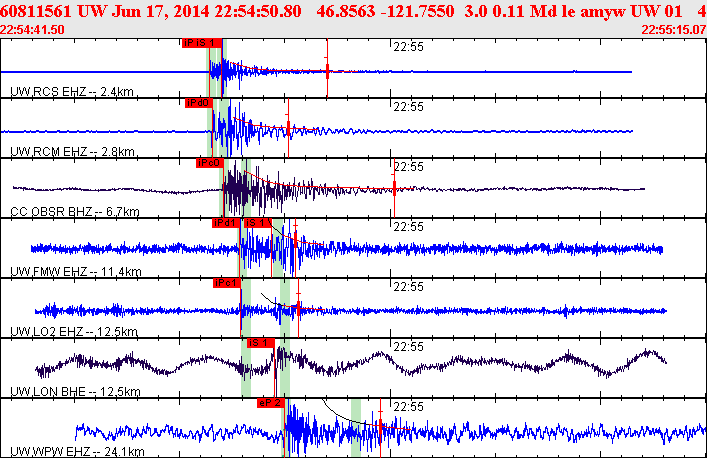Click the 22:55 time tick on OBSR trace
Image resolution: width=707 pixels, height=458 pixels.
408,167
